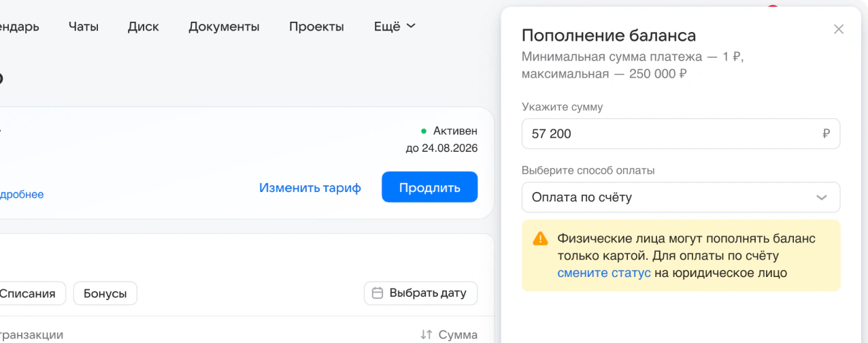The height and width of the screenshot is (343, 868).
Task: Select the Бонусы filter chip
Action: (105, 293)
